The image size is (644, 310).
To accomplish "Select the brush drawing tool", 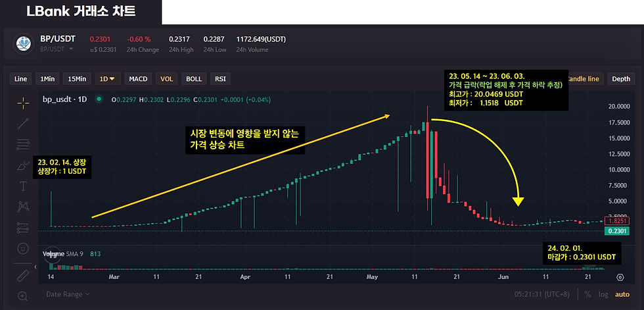I will click(x=23, y=165).
